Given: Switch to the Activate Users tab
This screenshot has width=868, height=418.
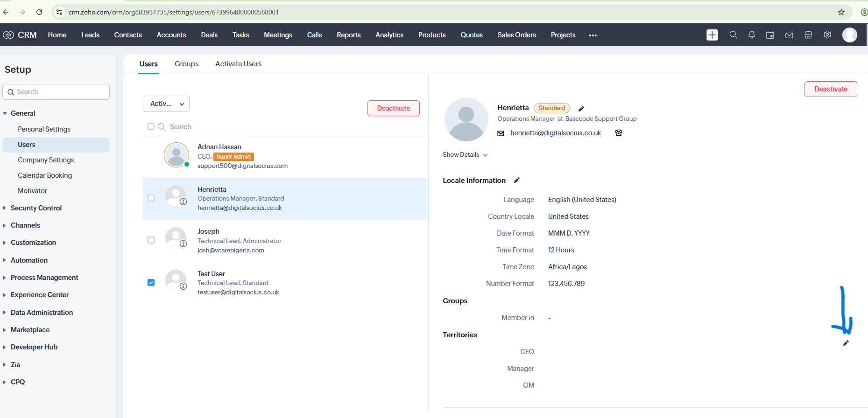Looking at the screenshot, I should 239,64.
